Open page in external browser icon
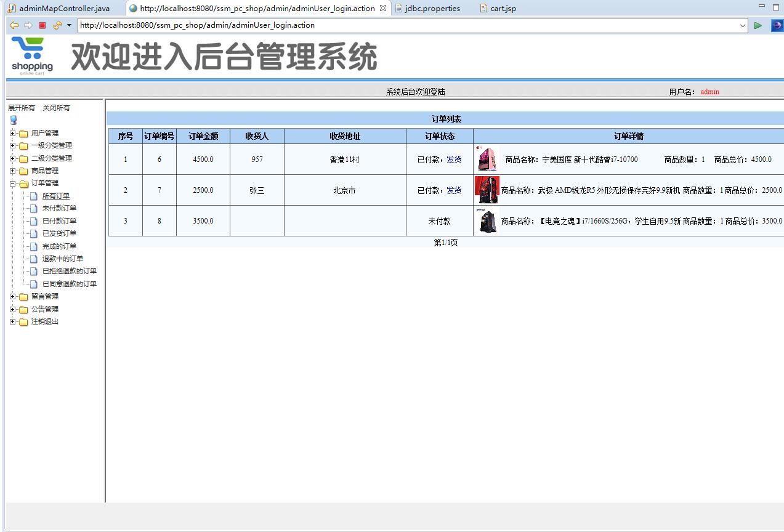 pos(777,25)
